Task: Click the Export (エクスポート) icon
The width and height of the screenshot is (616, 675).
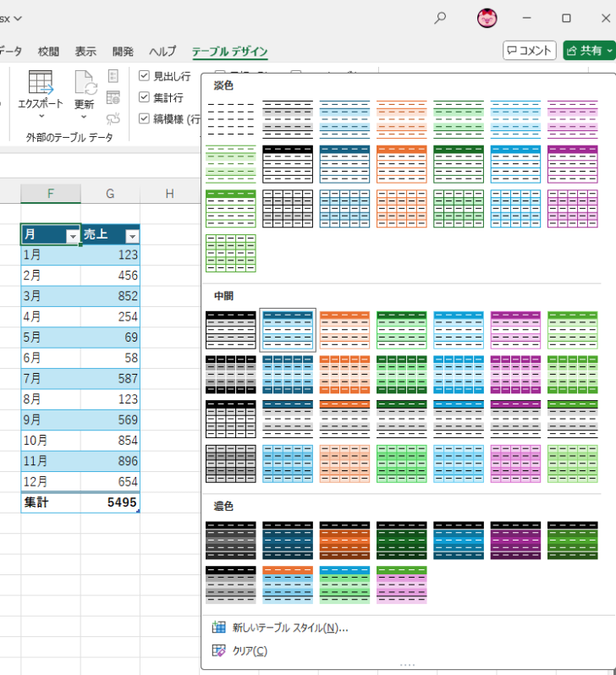Action: (40, 83)
